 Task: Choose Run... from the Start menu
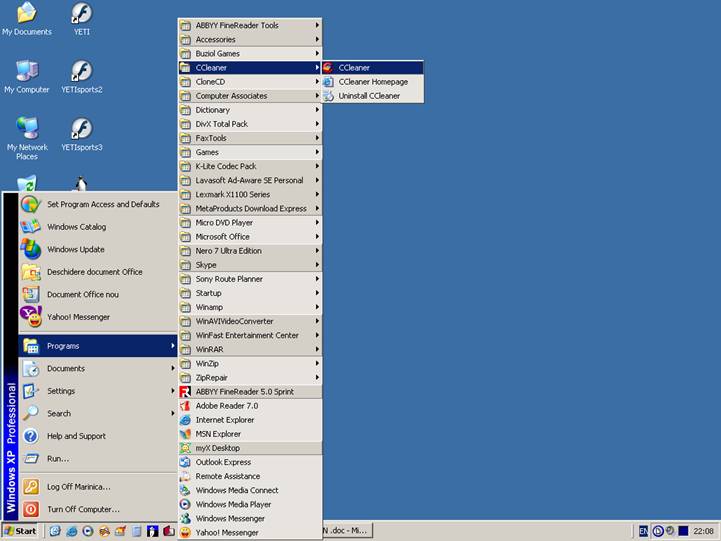pyautogui.click(x=58, y=458)
